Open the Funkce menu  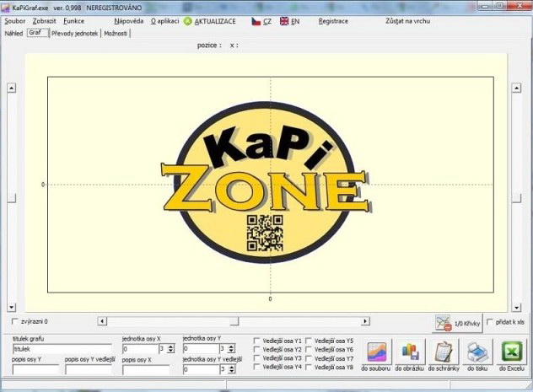[x=73, y=21]
